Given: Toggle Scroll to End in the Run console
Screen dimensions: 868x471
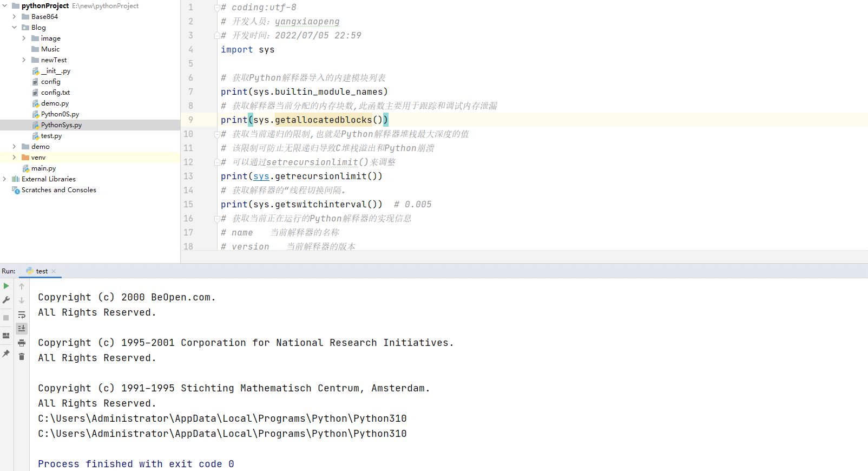Looking at the screenshot, I should coord(22,329).
